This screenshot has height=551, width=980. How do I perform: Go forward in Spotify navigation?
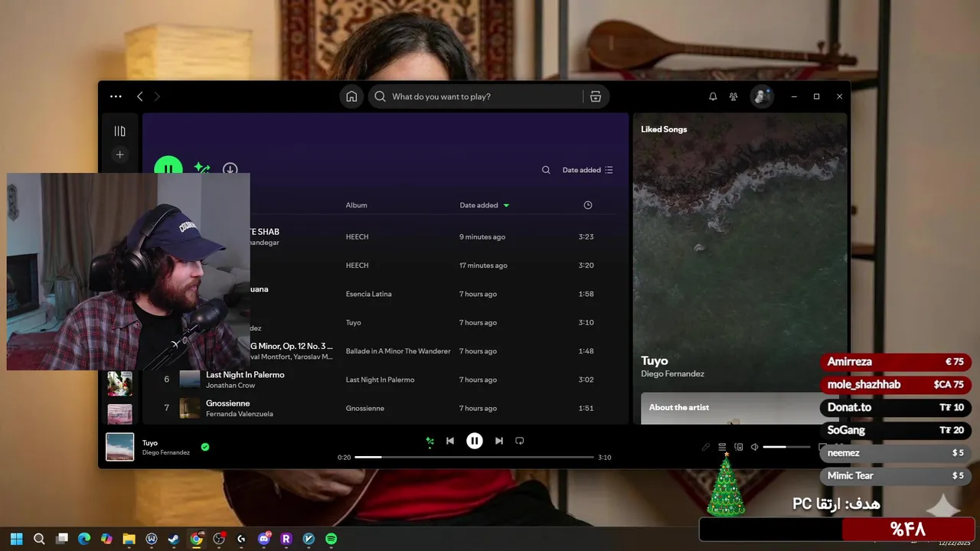coord(157,96)
